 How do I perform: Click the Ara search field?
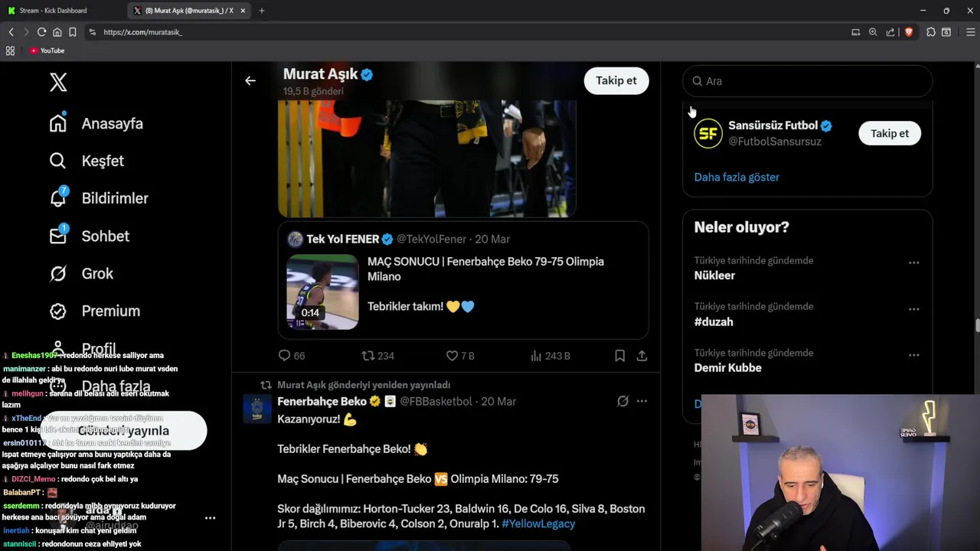tap(807, 81)
